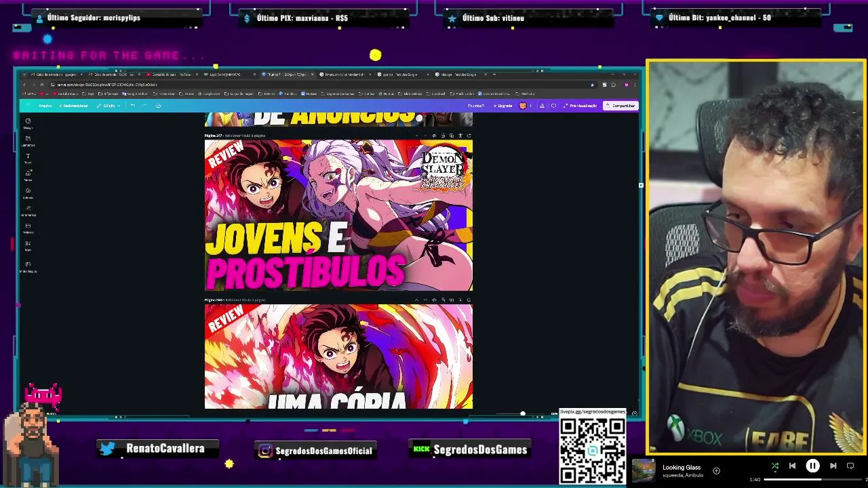The width and height of the screenshot is (868, 488).
Task: Open the Marca panel in Canva sidebar
Action: (28, 175)
